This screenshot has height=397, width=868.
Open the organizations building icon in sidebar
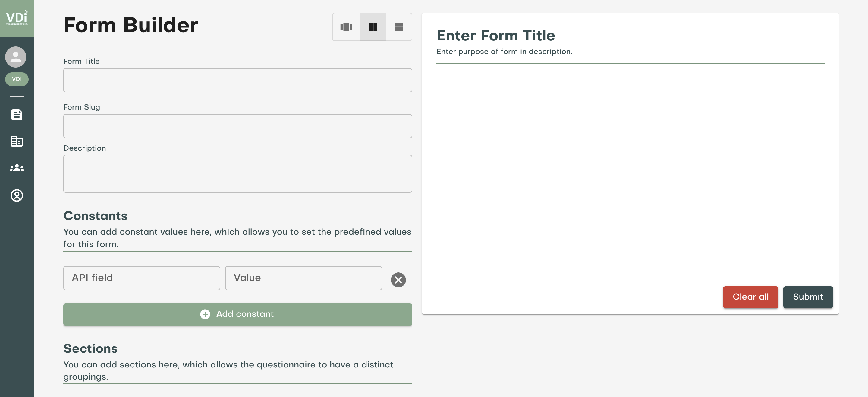[x=17, y=141]
